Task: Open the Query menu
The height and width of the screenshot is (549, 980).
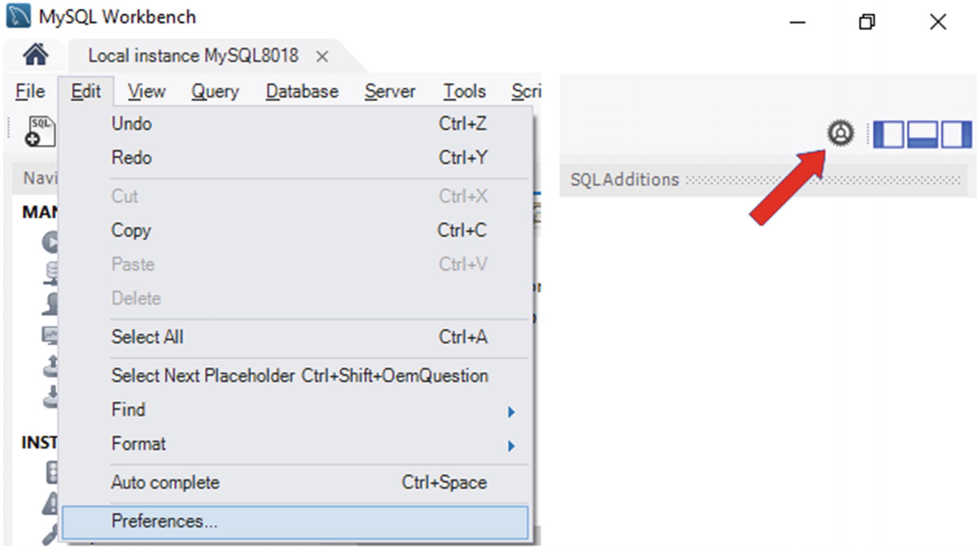Action: click(215, 91)
